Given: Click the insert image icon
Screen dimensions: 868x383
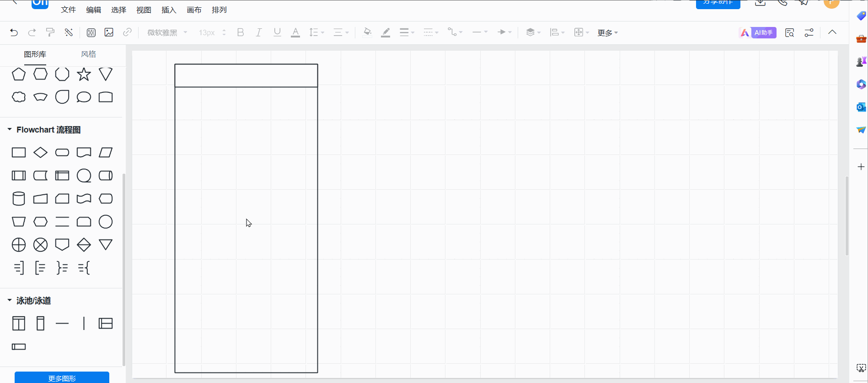Looking at the screenshot, I should tap(109, 32).
